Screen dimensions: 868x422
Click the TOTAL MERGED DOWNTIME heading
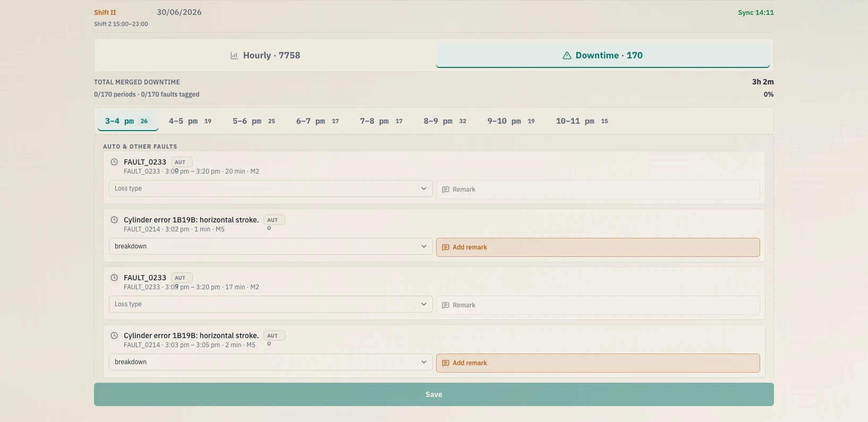pos(137,82)
